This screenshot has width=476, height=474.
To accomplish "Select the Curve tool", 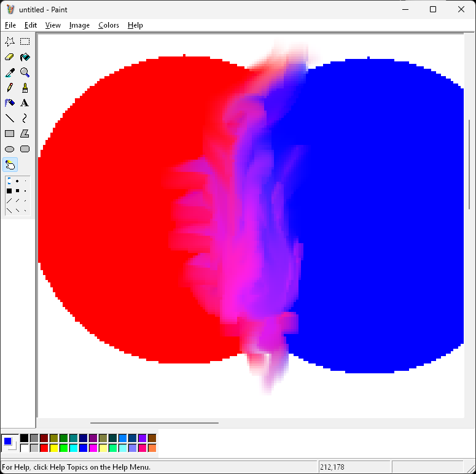I will tap(25, 118).
